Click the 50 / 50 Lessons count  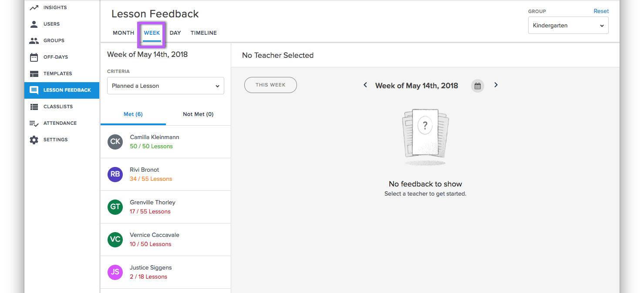151,146
